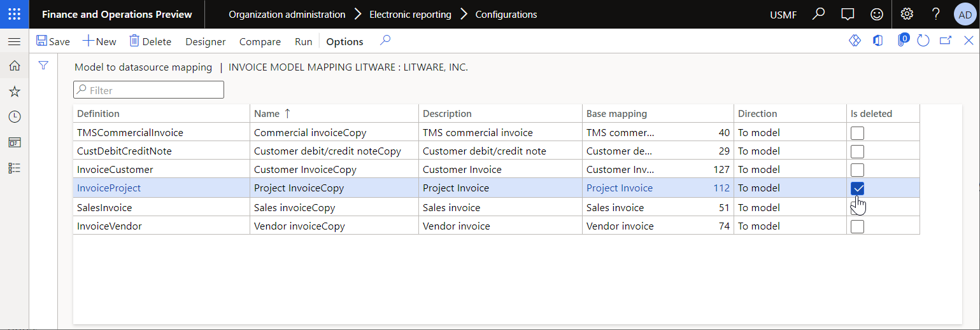Delete the selected mapping

point(150,41)
